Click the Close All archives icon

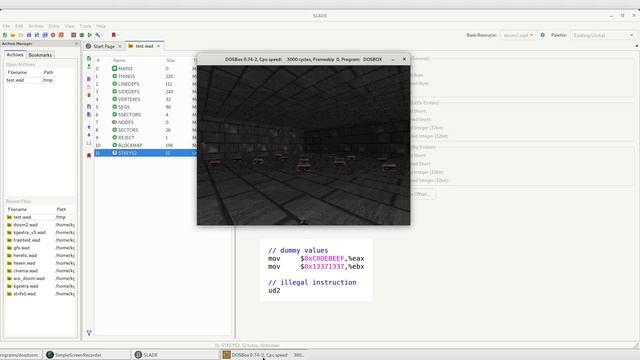click(61, 35)
